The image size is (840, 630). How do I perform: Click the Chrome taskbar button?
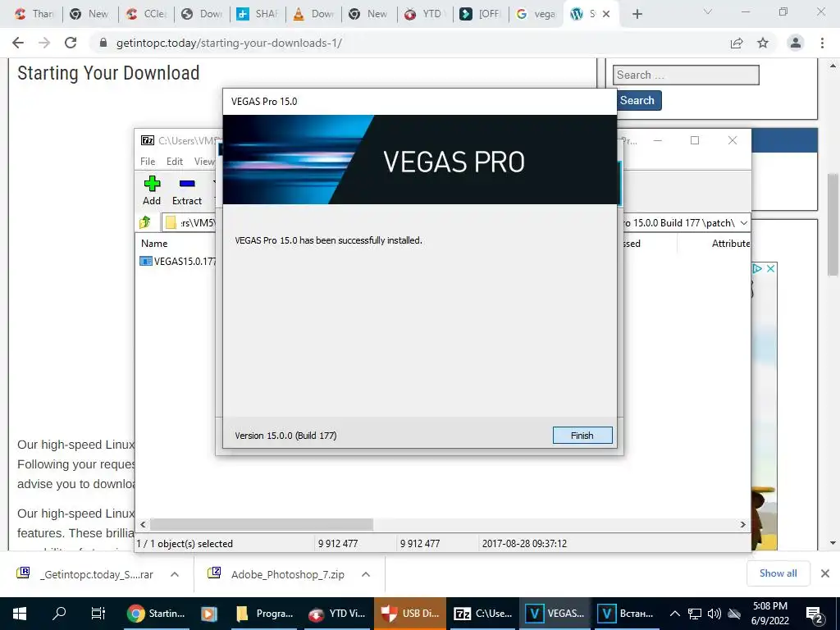coord(157,613)
